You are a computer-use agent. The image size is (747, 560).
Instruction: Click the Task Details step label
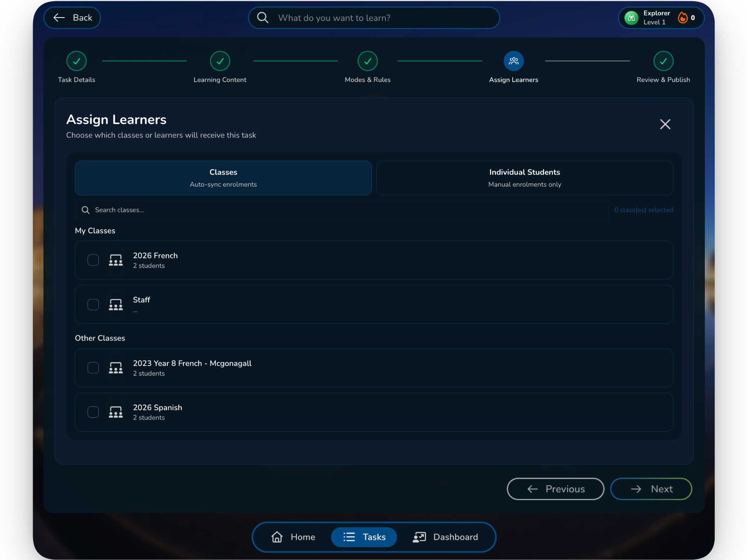[77, 80]
